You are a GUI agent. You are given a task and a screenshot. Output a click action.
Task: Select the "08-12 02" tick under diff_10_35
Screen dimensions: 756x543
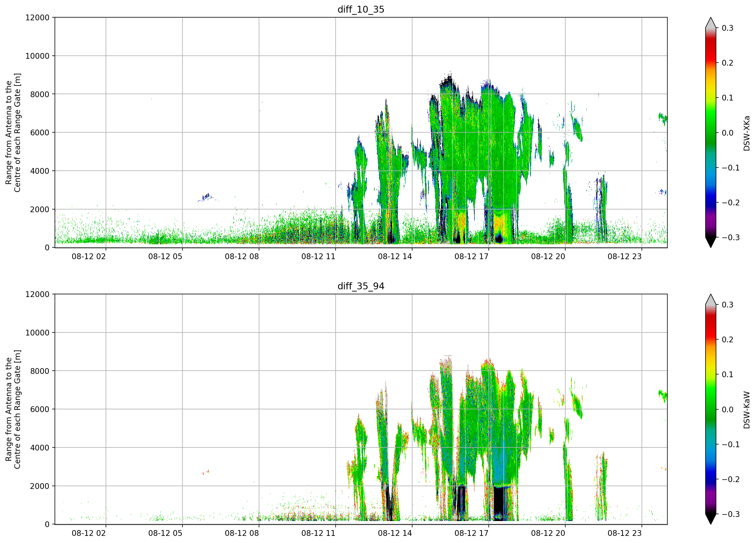coord(89,256)
